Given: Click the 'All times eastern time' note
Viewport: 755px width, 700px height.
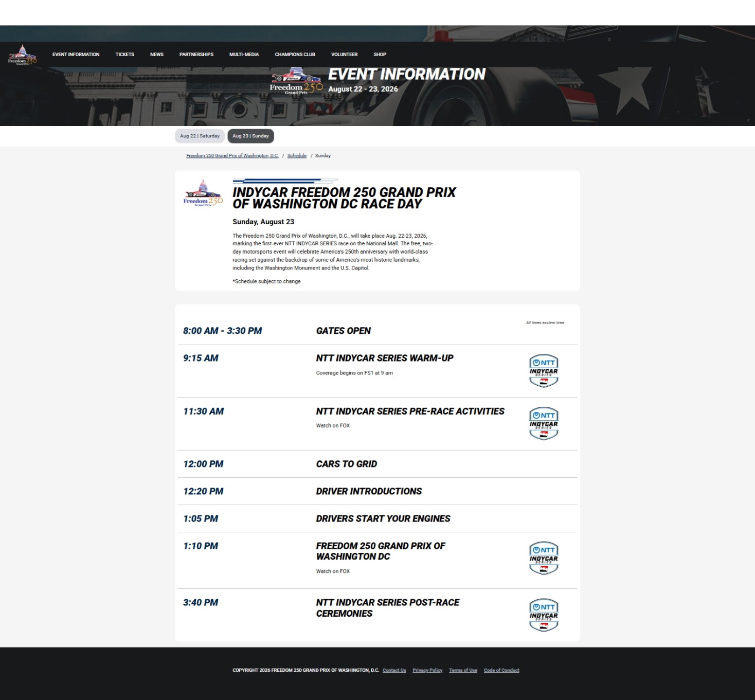Looking at the screenshot, I should [545, 322].
